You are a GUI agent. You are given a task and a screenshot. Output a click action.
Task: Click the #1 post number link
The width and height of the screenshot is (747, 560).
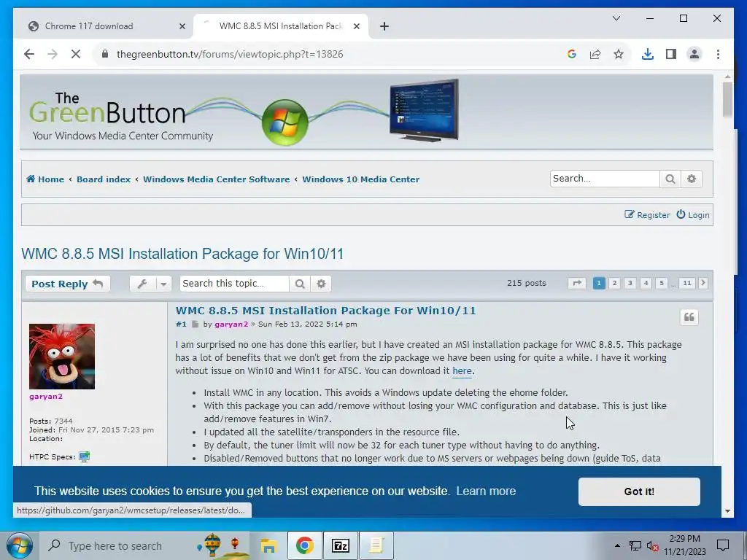[x=181, y=324]
